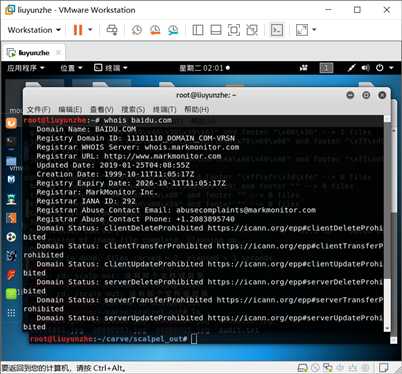Open the 终端 menu in top panel
The width and height of the screenshot is (402, 374).
tap(111, 68)
